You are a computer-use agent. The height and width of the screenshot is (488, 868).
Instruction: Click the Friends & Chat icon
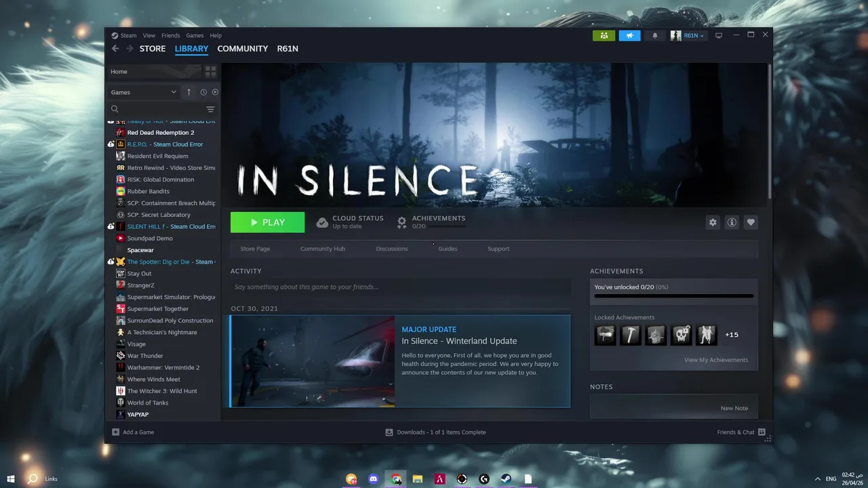[762, 432]
